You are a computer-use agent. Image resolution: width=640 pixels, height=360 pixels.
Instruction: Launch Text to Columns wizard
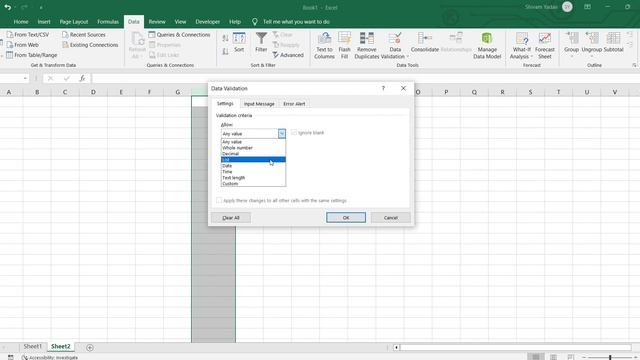pos(324,45)
